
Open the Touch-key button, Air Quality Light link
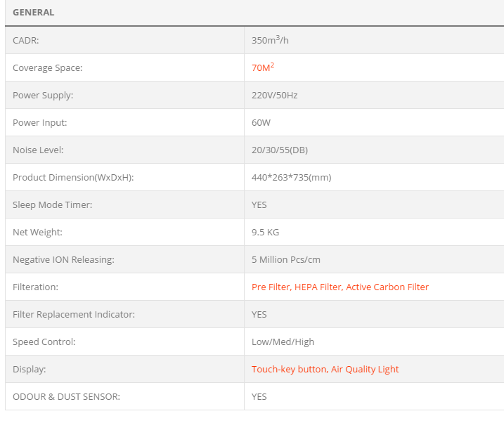point(325,369)
